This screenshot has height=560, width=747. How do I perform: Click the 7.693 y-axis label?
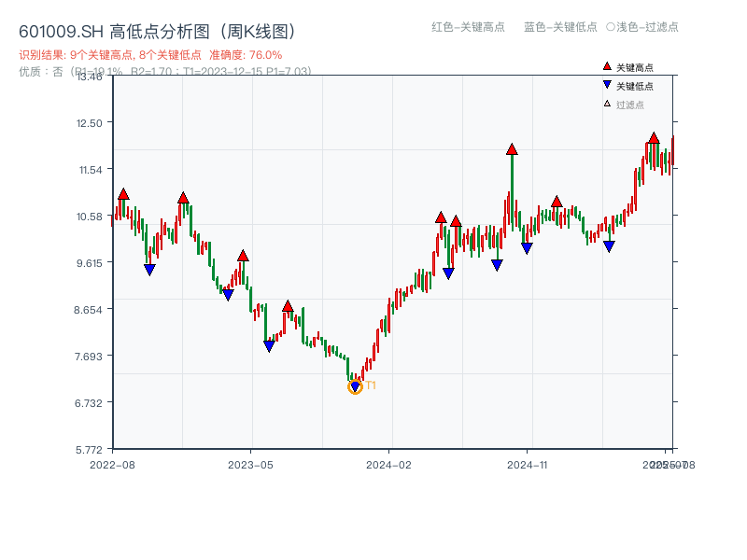88,357
